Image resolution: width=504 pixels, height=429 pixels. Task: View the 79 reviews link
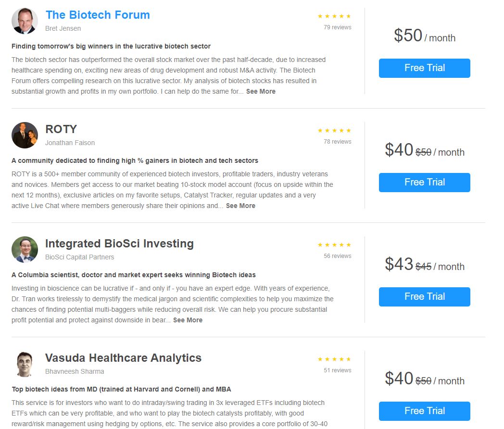[x=337, y=27]
